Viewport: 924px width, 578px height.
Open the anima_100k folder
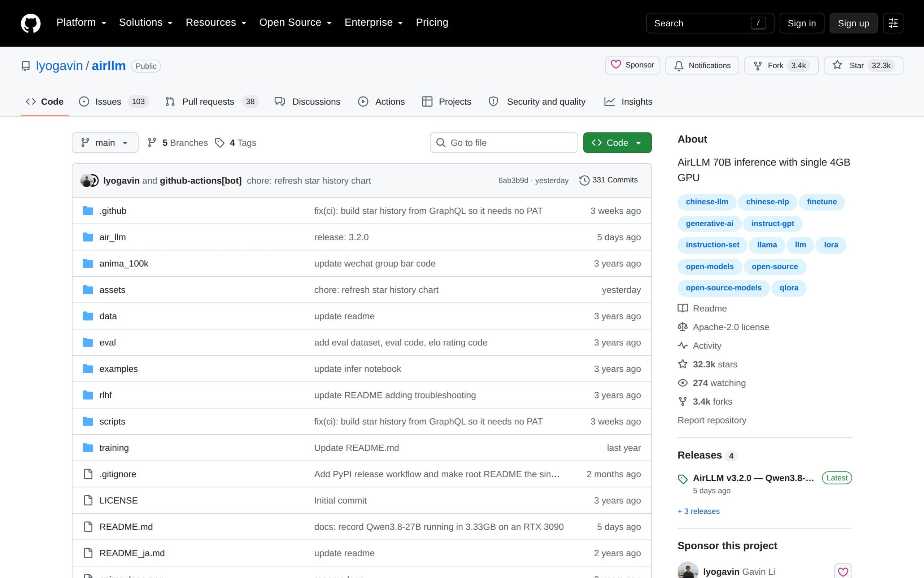click(124, 263)
